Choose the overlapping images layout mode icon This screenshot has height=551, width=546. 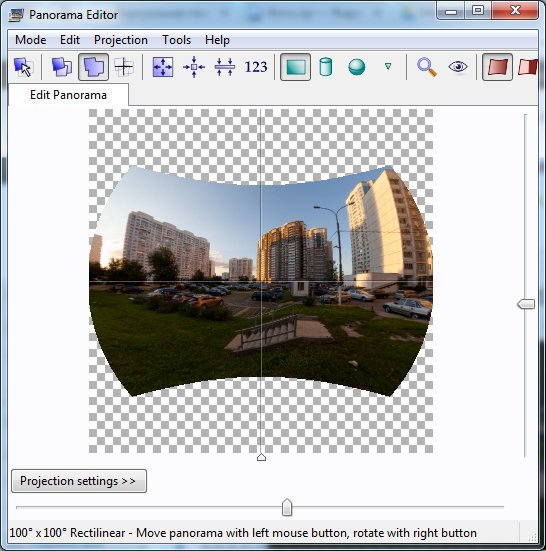(x=62, y=67)
